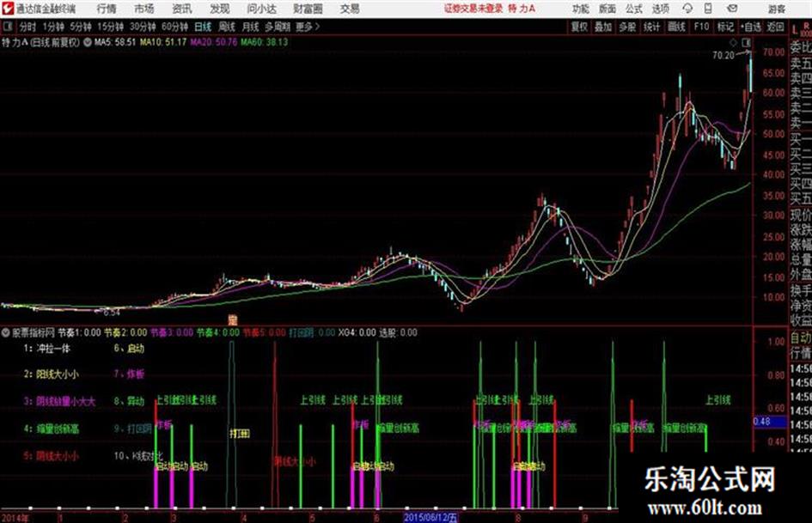The width and height of the screenshot is (812, 523).
Task: Switch to the 15分钟 period tab
Action: point(111,27)
